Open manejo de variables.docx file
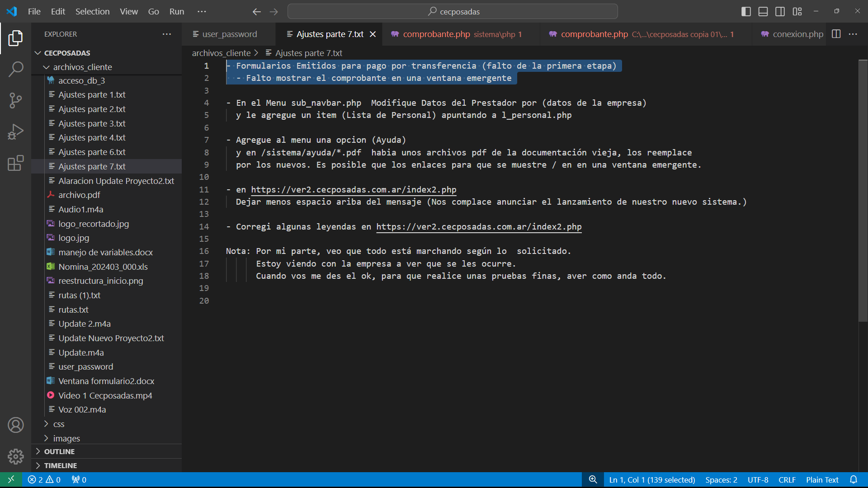 pyautogui.click(x=107, y=252)
